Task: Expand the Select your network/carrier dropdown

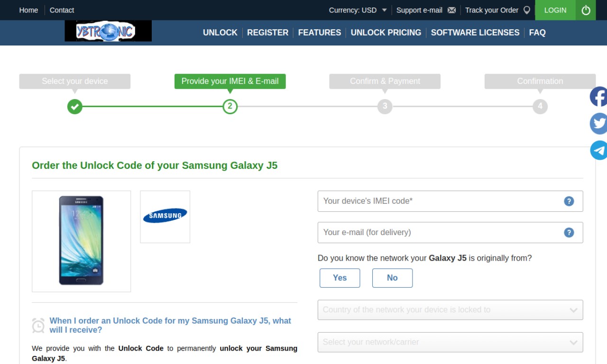Action: pos(450,342)
